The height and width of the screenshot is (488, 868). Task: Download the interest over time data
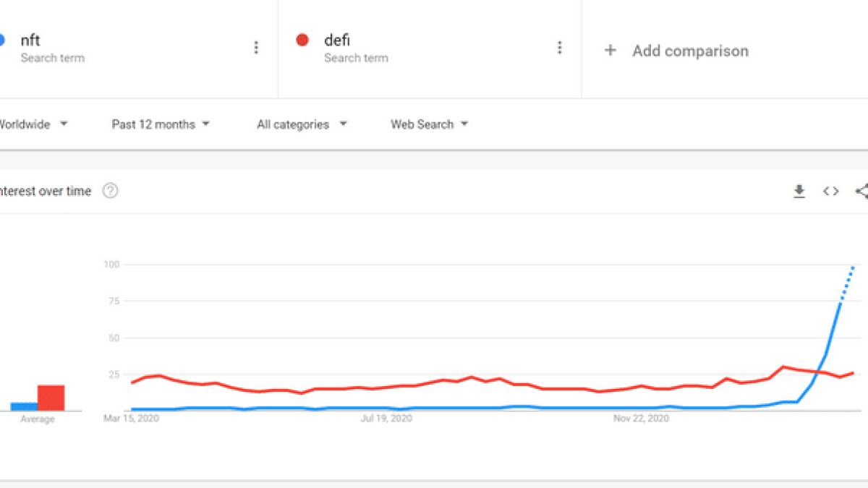coord(799,191)
